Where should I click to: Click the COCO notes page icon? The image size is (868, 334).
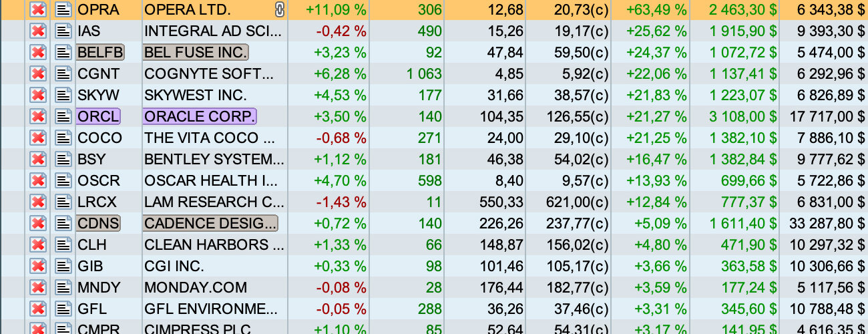click(x=63, y=138)
